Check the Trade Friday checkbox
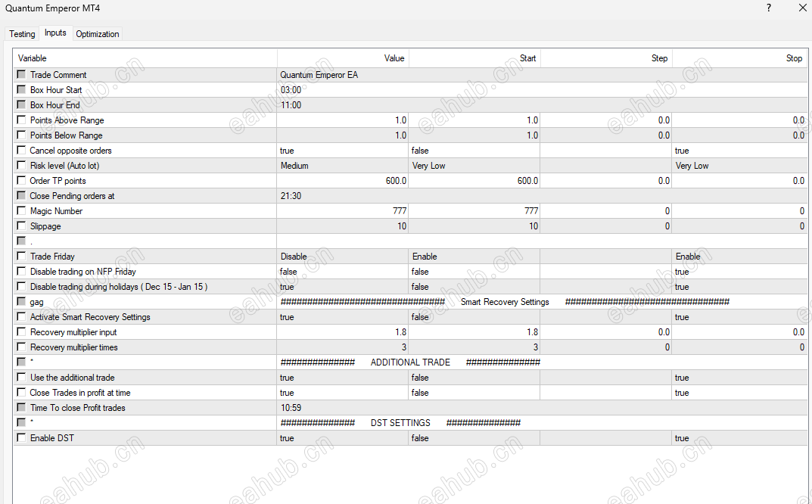 [21, 256]
